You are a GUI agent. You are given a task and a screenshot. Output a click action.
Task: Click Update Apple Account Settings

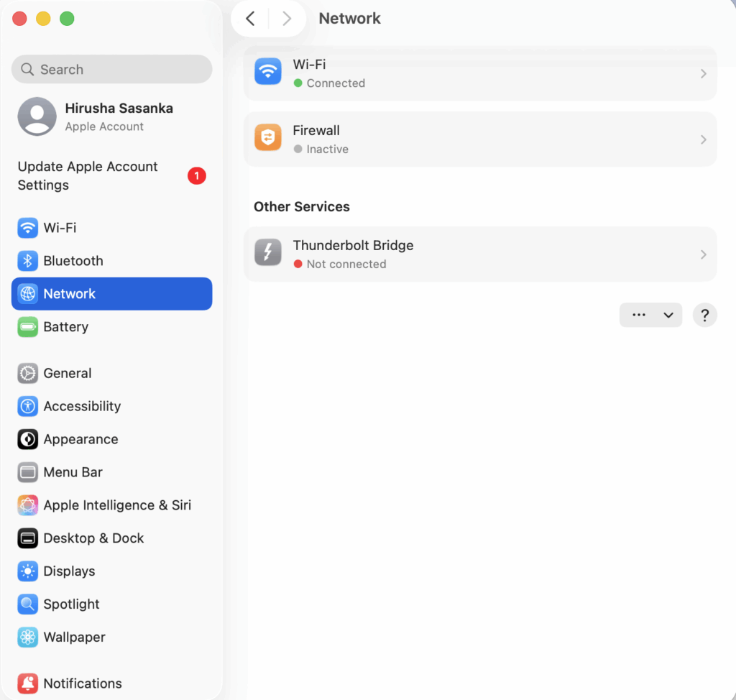pos(88,175)
